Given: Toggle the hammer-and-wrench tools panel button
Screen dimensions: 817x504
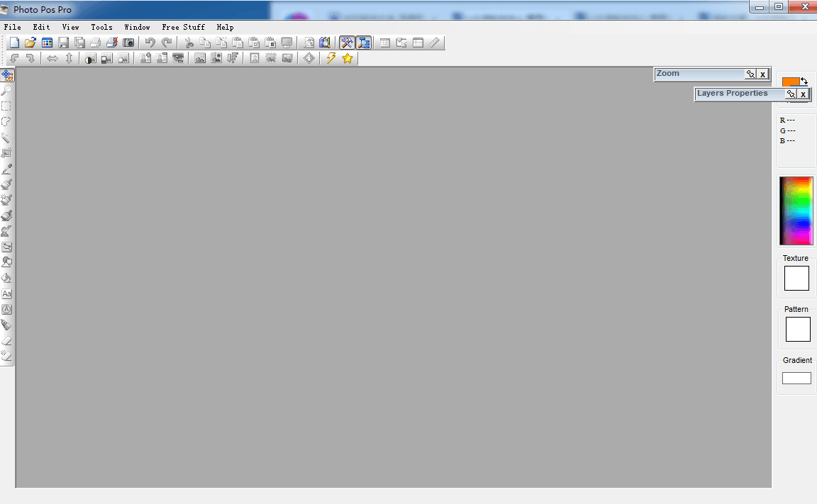Looking at the screenshot, I should [x=347, y=43].
